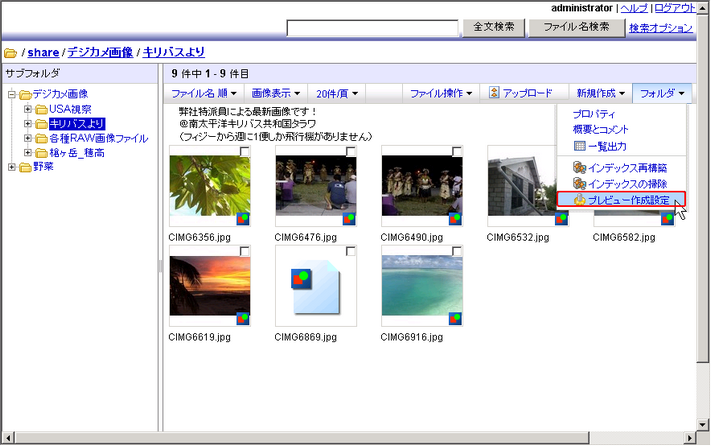Collapse the デジカメ画像 tree node
Viewport: 711px width, 446px height.
point(12,95)
